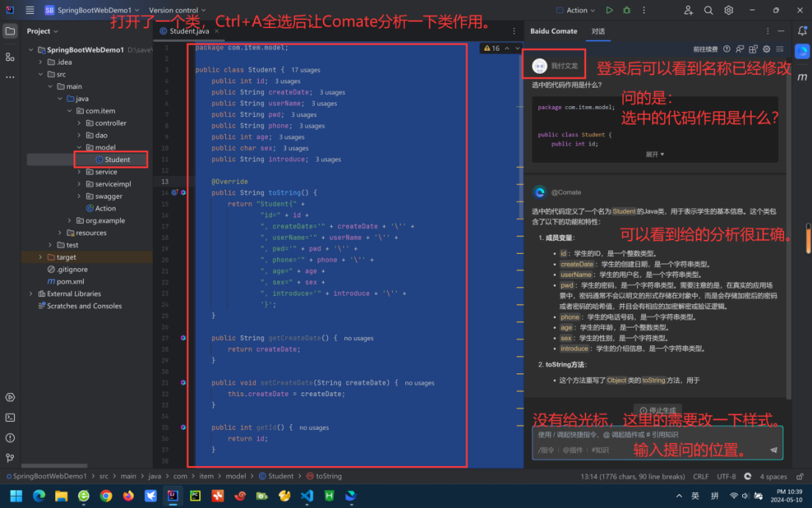Viewport: 812px width, 508px height.
Task: Open the Code With Me icon
Action: pos(688,10)
